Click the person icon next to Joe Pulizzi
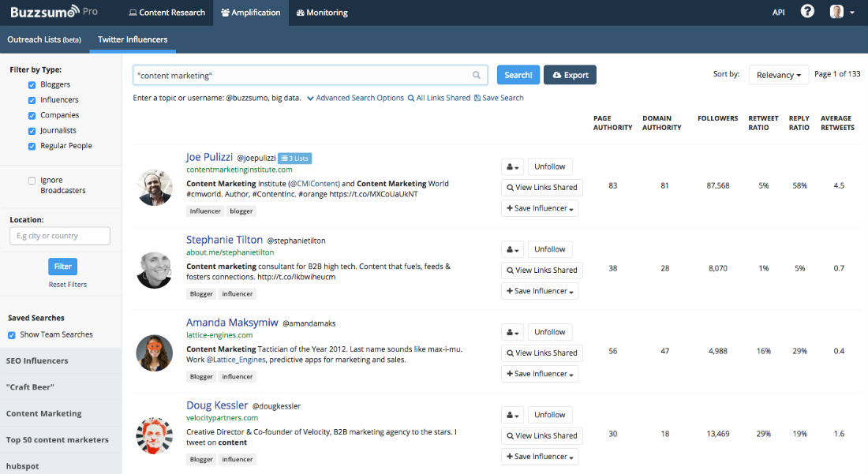Viewport: 868px width, 474px height. click(x=511, y=166)
